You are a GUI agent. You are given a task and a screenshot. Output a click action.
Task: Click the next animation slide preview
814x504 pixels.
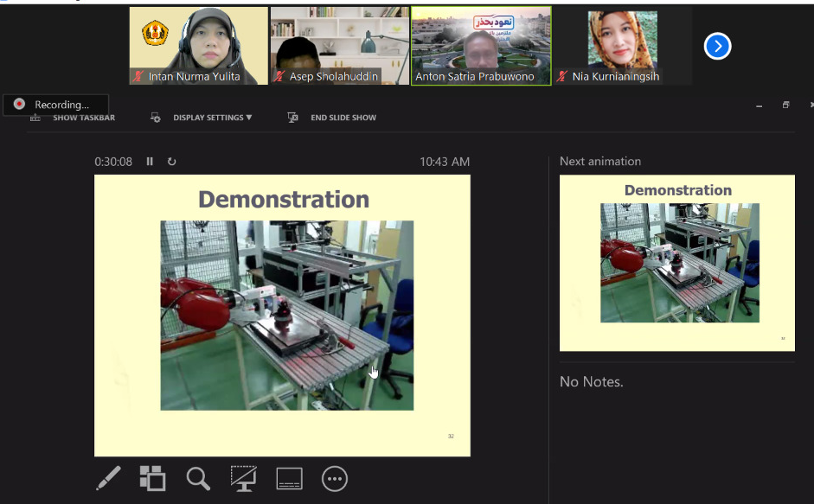pos(676,263)
